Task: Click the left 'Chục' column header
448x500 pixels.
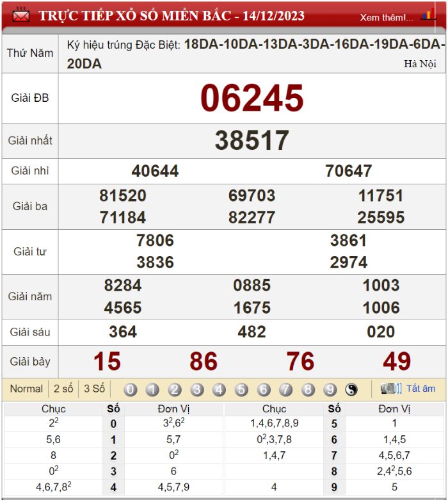Action: tap(53, 409)
